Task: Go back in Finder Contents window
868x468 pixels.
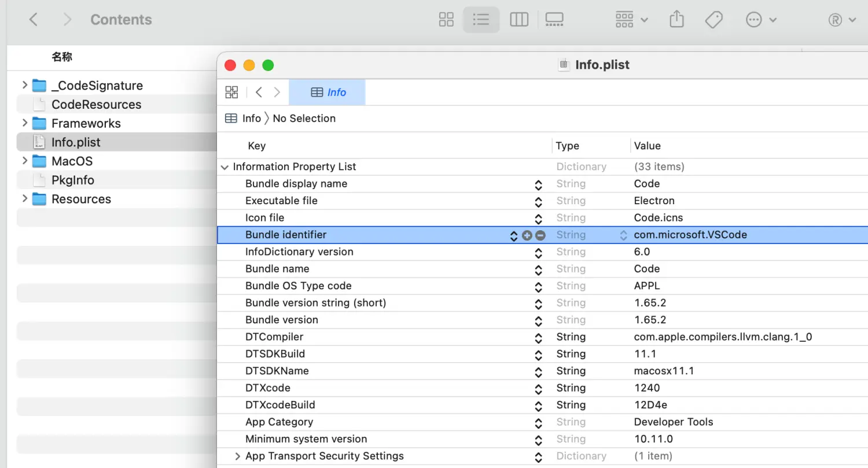Action: [34, 20]
